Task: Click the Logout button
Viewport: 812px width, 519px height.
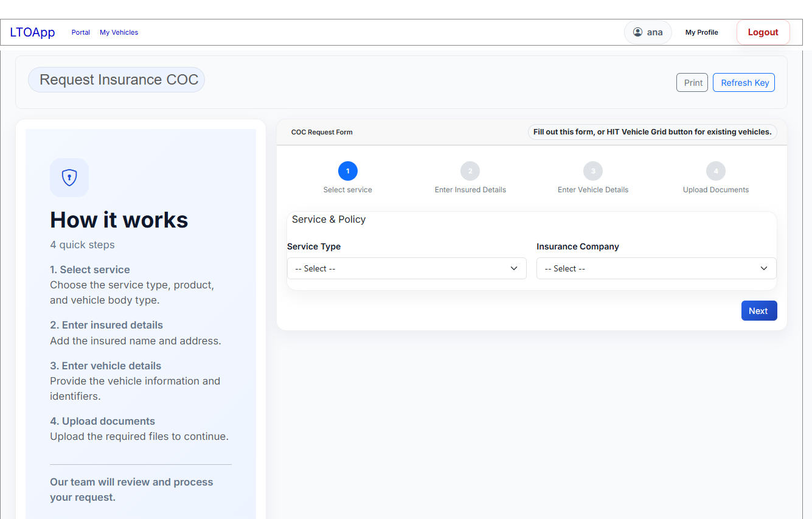Action: click(x=763, y=32)
